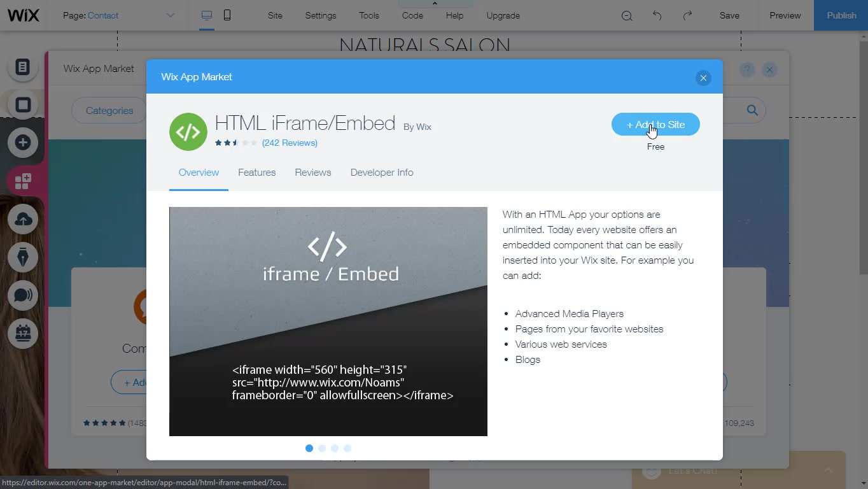Collapse the top toolbar with the arrow
The image size is (868, 489).
(435, 4)
